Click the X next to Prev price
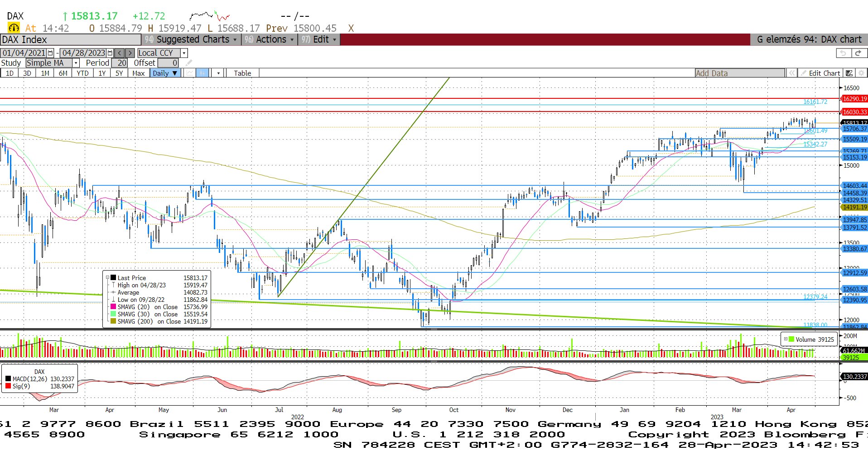Image resolution: width=868 pixels, height=470 pixels. [351, 28]
